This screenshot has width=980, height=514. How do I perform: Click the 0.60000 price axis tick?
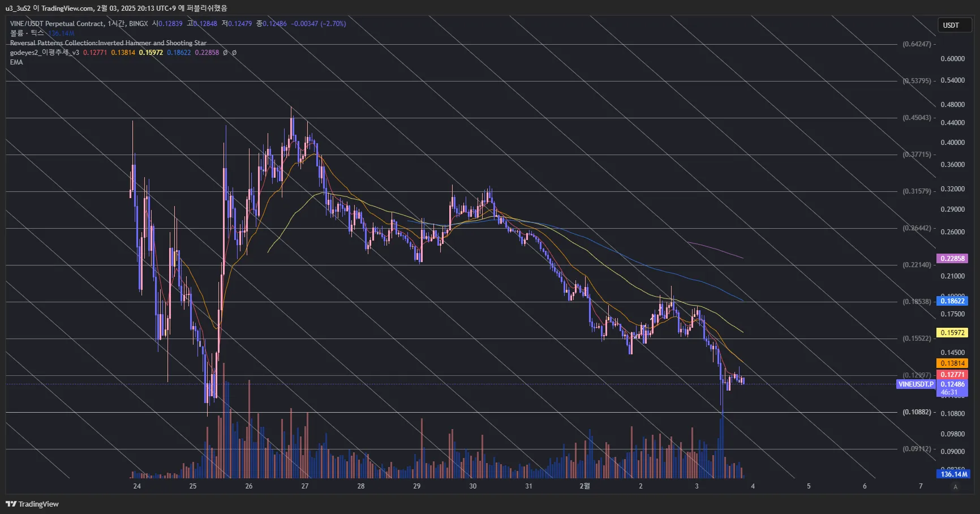[953, 59]
